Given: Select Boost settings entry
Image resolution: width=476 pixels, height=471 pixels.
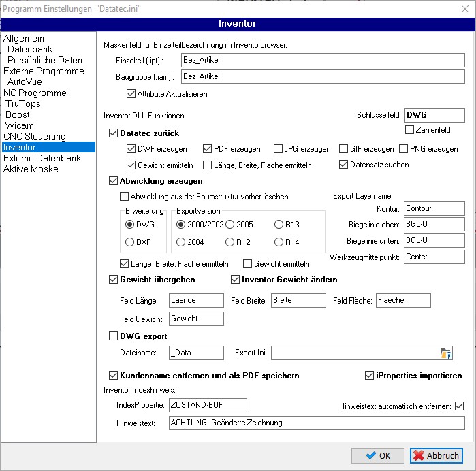Looking at the screenshot, I should pos(18,115).
